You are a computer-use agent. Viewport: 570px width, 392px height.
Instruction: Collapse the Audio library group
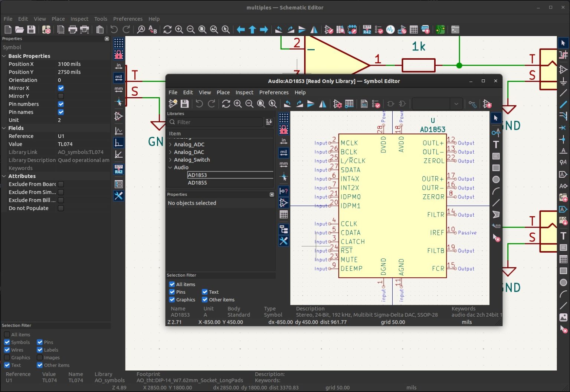(x=170, y=167)
